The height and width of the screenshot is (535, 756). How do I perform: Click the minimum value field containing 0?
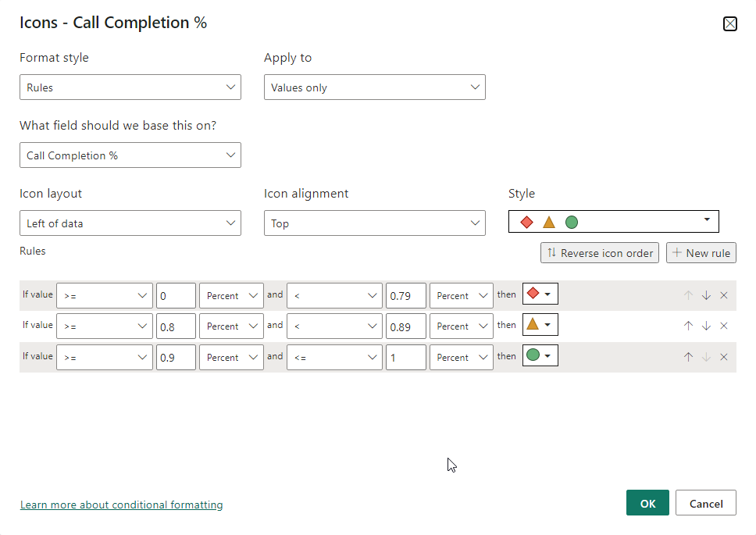tap(176, 295)
